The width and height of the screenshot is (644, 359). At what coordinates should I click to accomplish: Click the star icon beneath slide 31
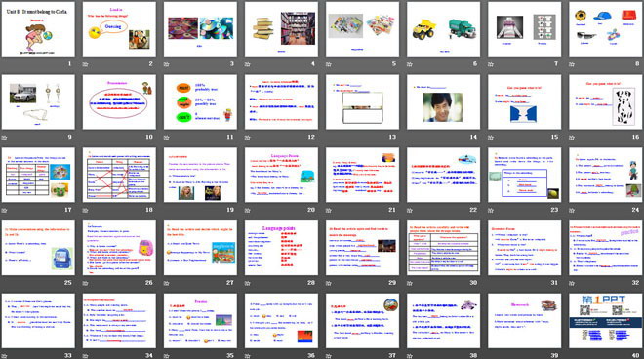[x=491, y=283]
